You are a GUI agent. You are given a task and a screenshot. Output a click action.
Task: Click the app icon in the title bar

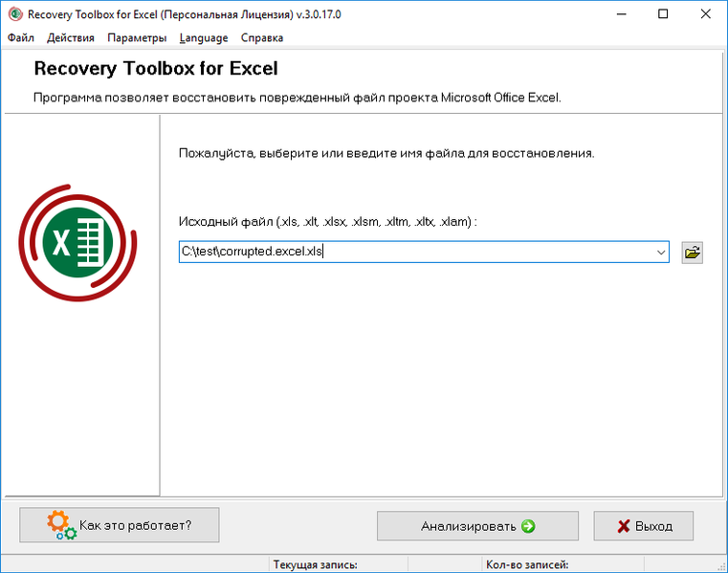(x=15, y=14)
